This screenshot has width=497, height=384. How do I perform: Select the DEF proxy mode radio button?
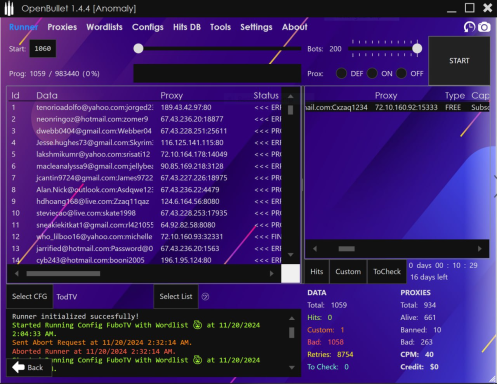[341, 73]
